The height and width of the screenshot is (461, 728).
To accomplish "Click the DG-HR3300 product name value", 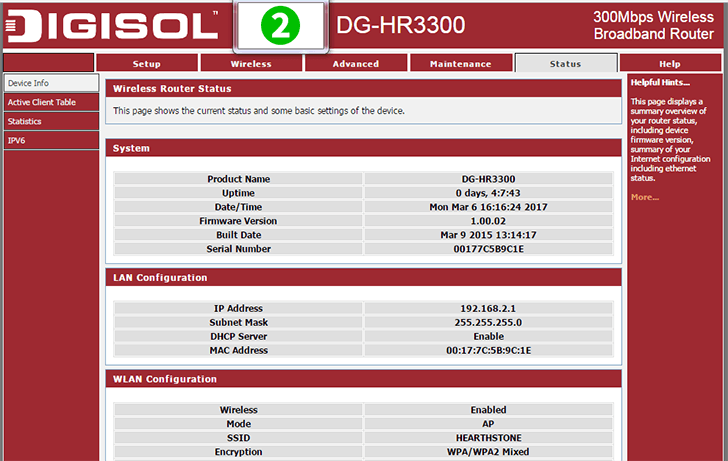I will click(488, 179).
